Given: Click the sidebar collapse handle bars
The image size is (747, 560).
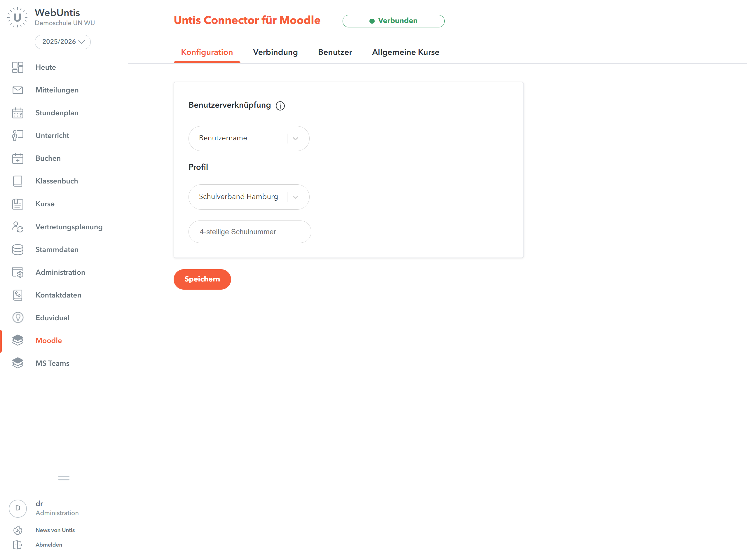Looking at the screenshot, I should coord(64,478).
